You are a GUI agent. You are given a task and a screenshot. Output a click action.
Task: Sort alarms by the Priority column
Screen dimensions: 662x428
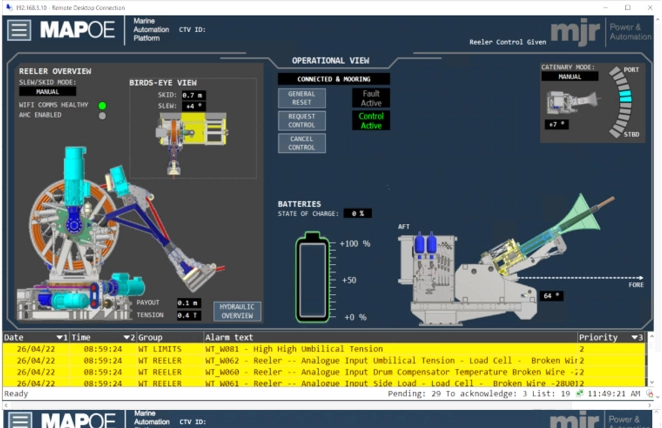click(x=611, y=337)
